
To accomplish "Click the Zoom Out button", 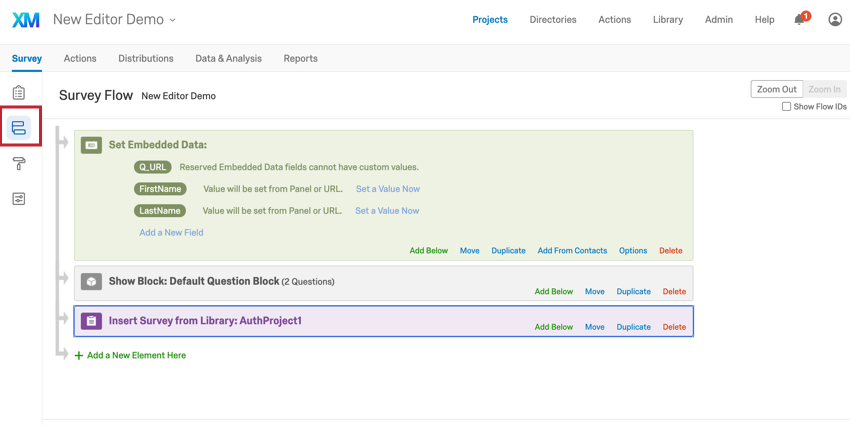I will tap(776, 89).
